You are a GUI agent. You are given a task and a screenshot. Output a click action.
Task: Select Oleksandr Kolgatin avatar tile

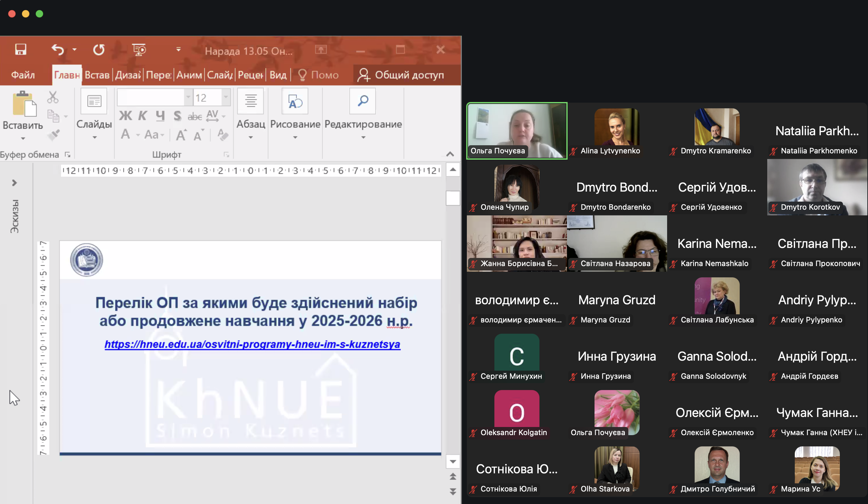tap(517, 413)
